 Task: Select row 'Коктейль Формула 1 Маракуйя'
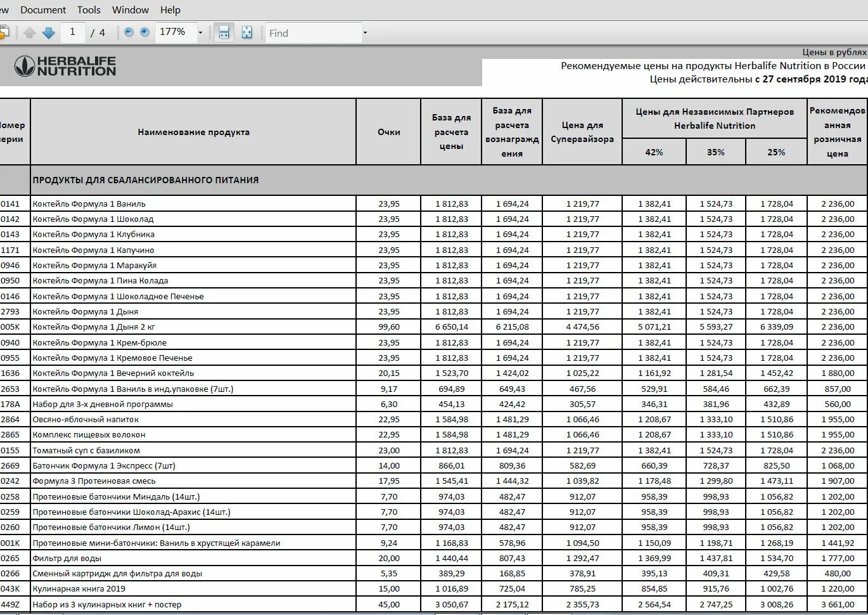(x=433, y=265)
